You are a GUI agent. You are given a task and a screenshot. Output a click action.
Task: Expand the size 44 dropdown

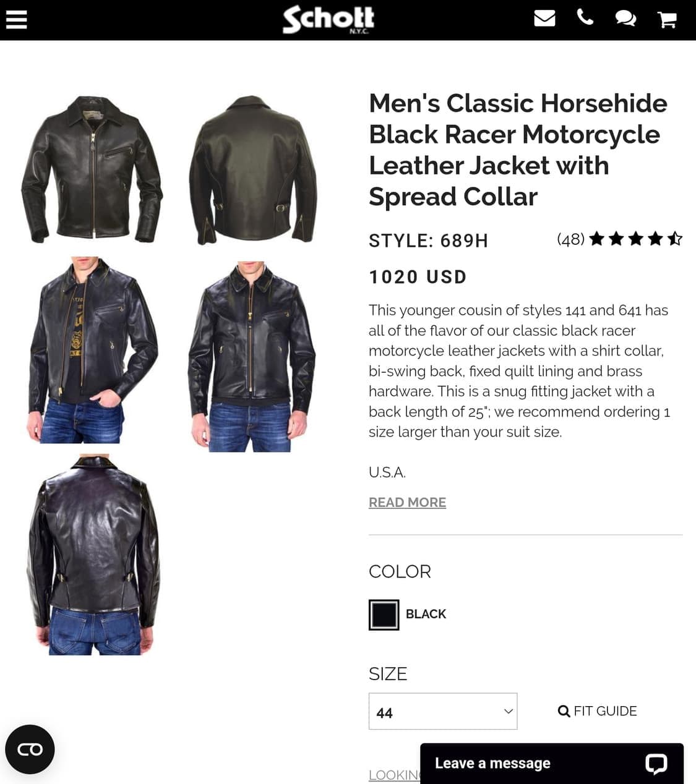tap(443, 712)
